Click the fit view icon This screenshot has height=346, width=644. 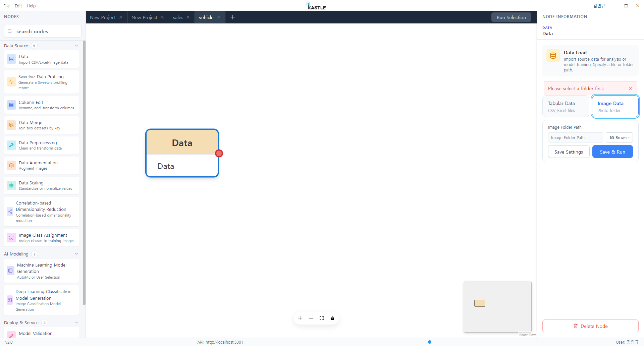pos(322,318)
